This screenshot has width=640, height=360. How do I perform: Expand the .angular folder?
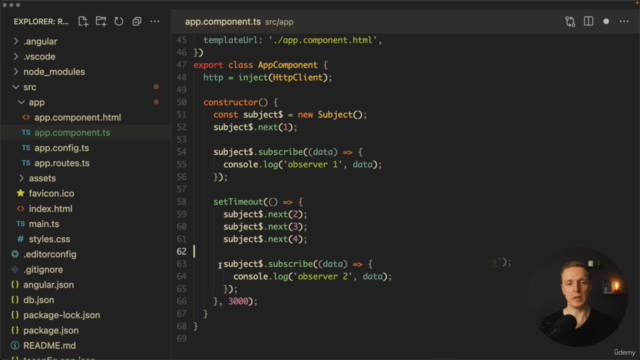[16, 41]
